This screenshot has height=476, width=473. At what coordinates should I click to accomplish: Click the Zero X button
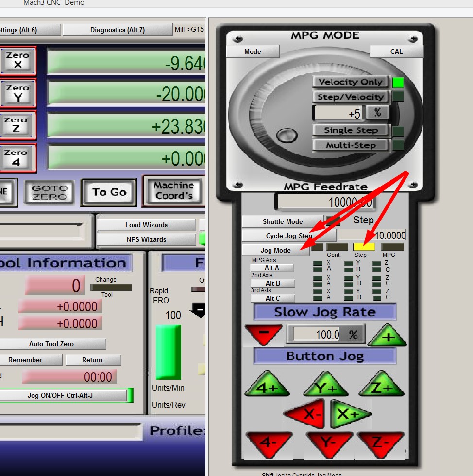[x=17, y=60]
